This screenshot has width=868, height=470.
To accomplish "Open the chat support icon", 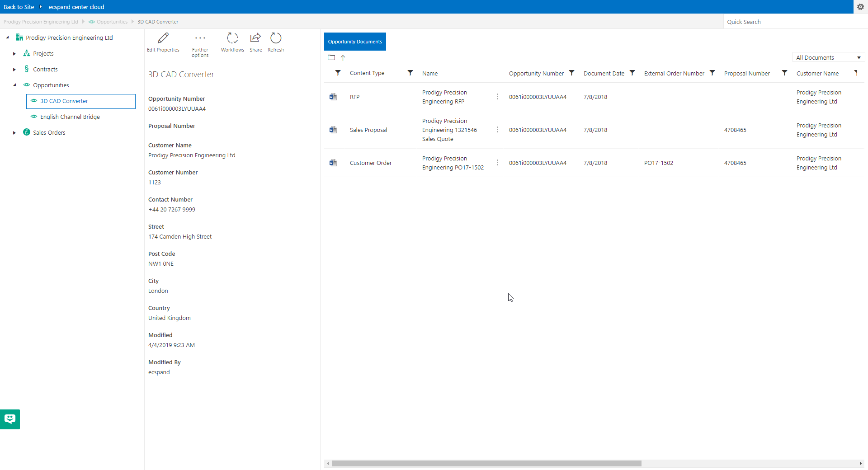I will point(10,419).
